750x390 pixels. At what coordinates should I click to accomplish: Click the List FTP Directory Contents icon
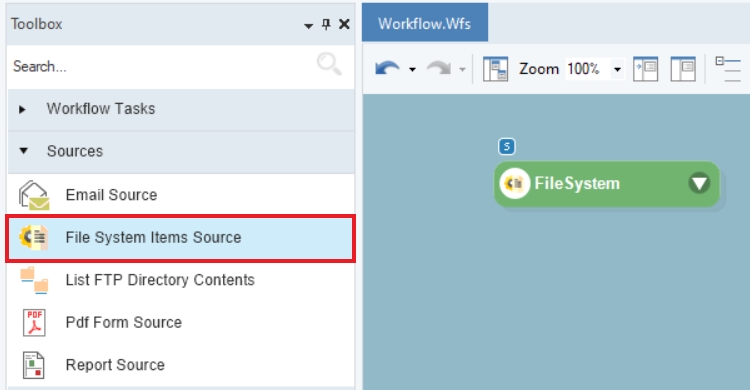point(34,280)
